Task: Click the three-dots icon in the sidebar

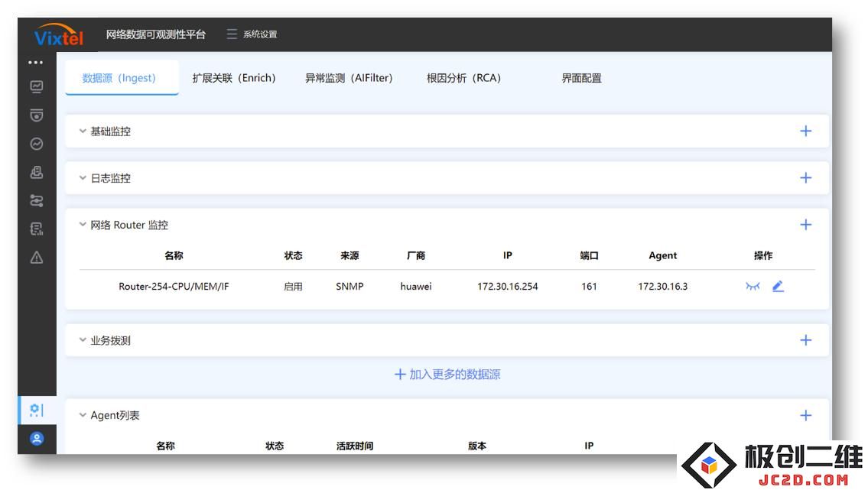Action: tap(35, 63)
